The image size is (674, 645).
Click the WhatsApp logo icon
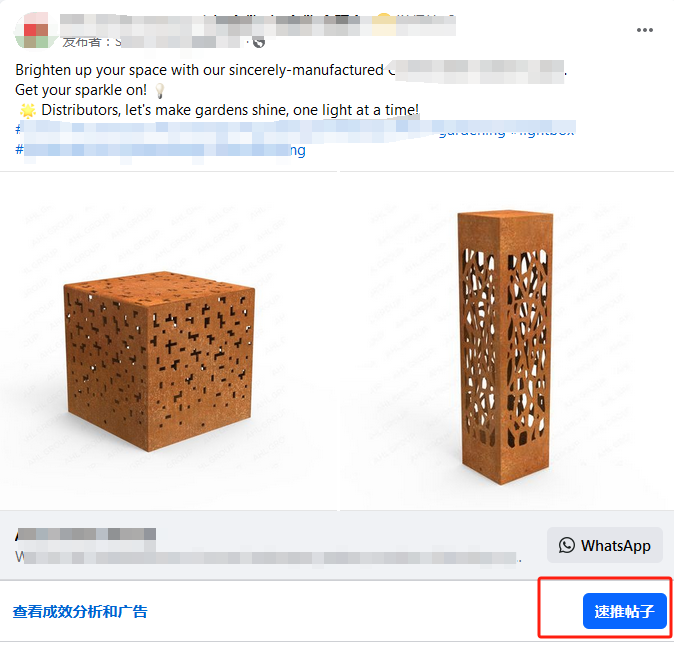pos(567,545)
